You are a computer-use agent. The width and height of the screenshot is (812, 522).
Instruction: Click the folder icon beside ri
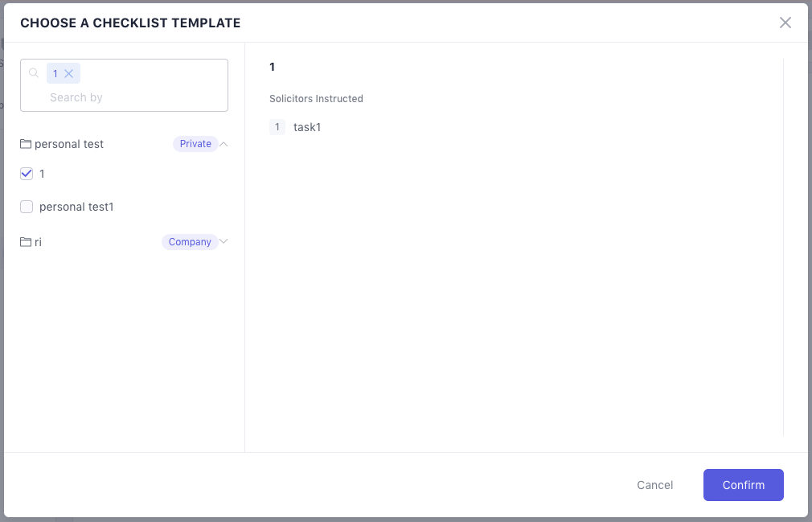pyautogui.click(x=26, y=242)
